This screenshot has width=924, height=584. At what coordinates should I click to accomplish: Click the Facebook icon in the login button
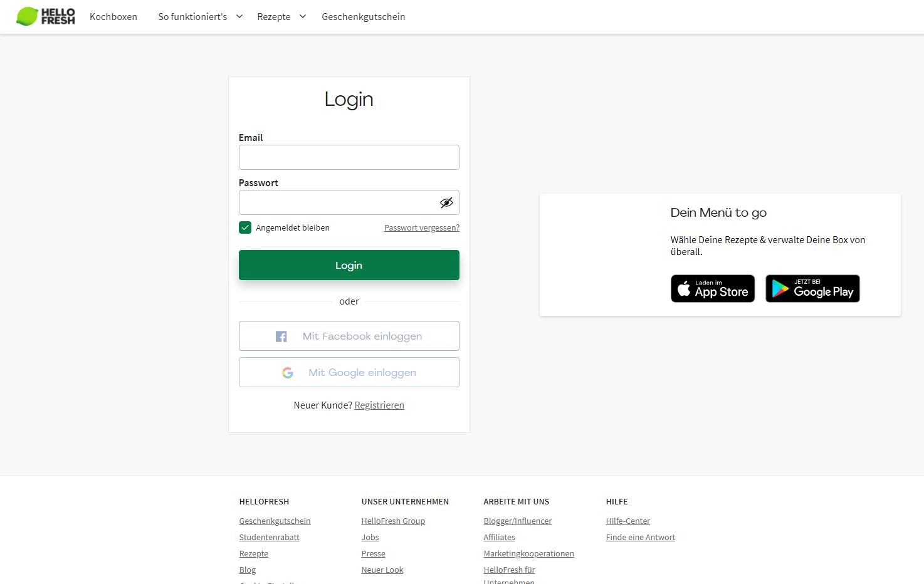(x=281, y=336)
